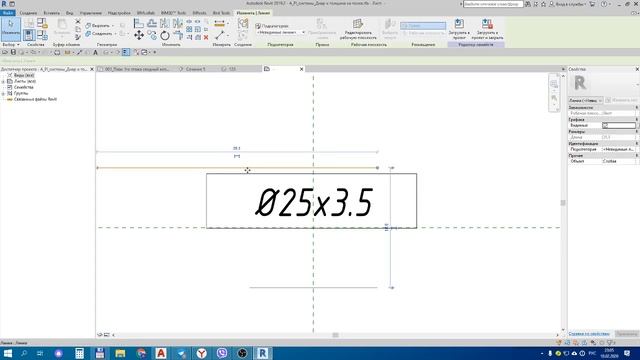Click the Справка по свойствам link
The height and width of the screenshot is (360, 640).
click(589, 334)
